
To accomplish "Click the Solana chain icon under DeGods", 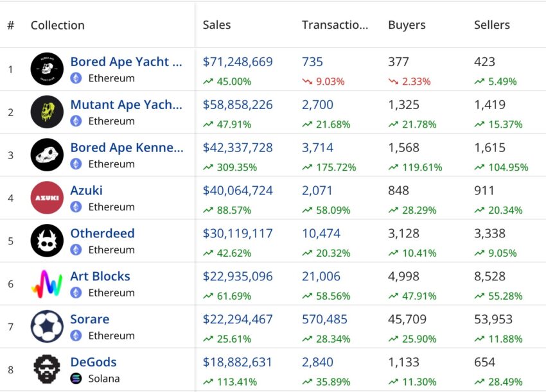I will point(76,378).
